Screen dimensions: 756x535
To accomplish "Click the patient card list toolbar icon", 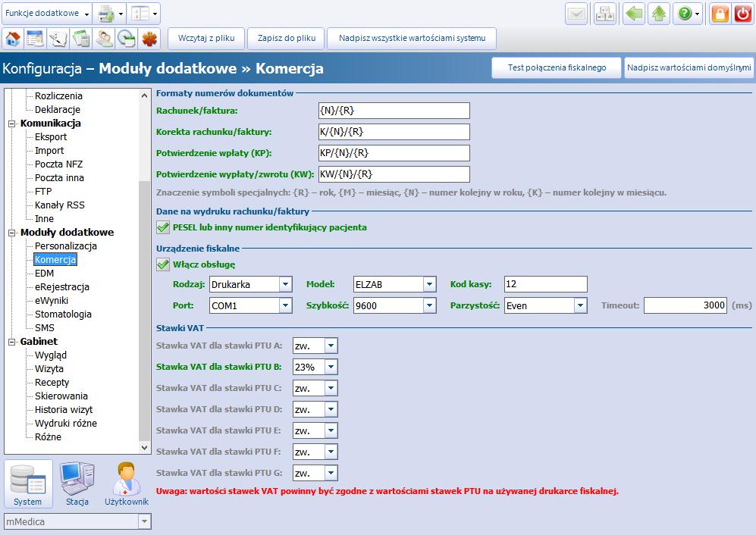I will point(35,39).
